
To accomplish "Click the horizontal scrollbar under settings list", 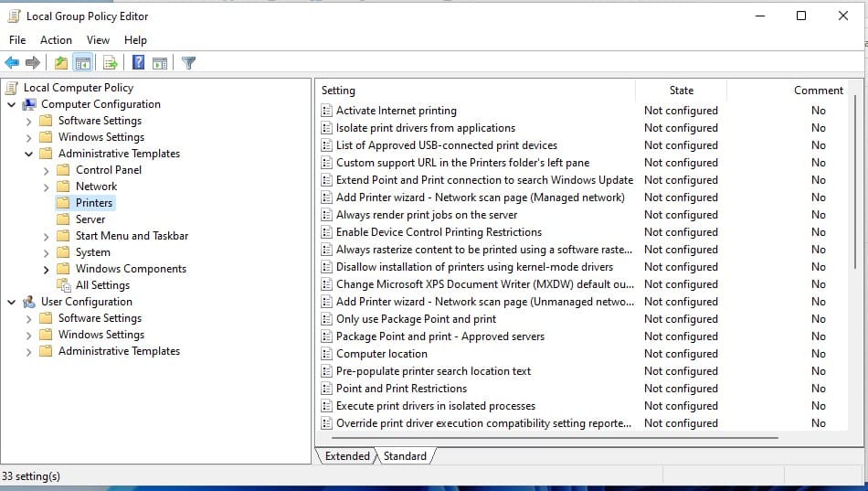I will pos(548,438).
